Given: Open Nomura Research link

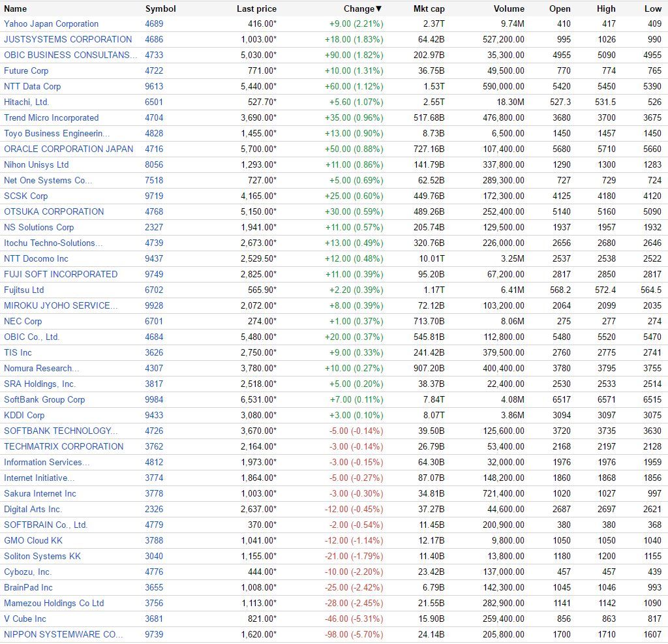Looking at the screenshot, I should tap(41, 369).
